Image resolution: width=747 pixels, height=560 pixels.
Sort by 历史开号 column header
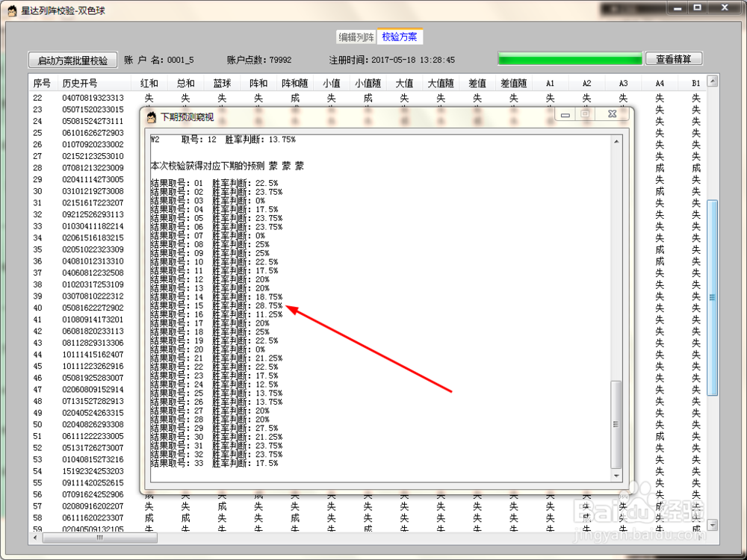tap(94, 84)
